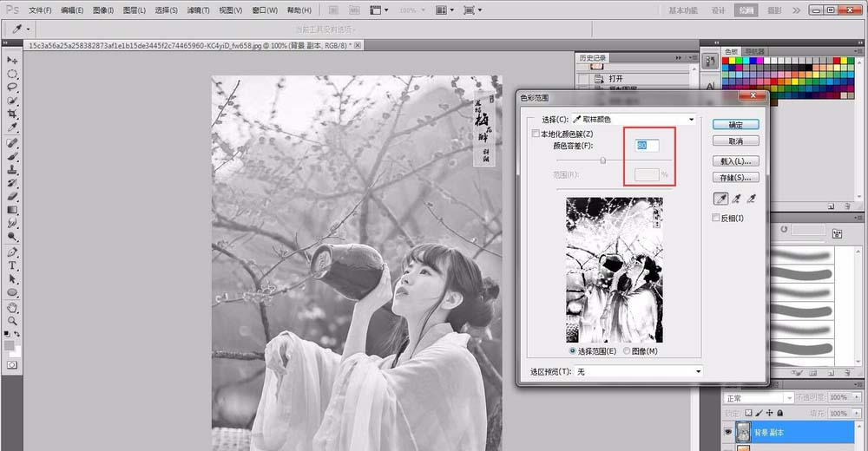
Task: Select the Crop tool
Action: pyautogui.click(x=12, y=114)
